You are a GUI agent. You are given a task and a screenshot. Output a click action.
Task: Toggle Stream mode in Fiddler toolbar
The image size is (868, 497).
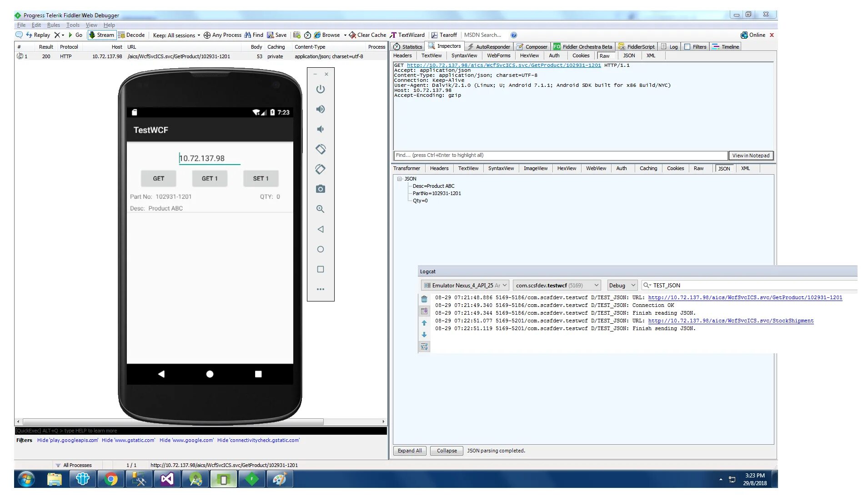click(102, 35)
